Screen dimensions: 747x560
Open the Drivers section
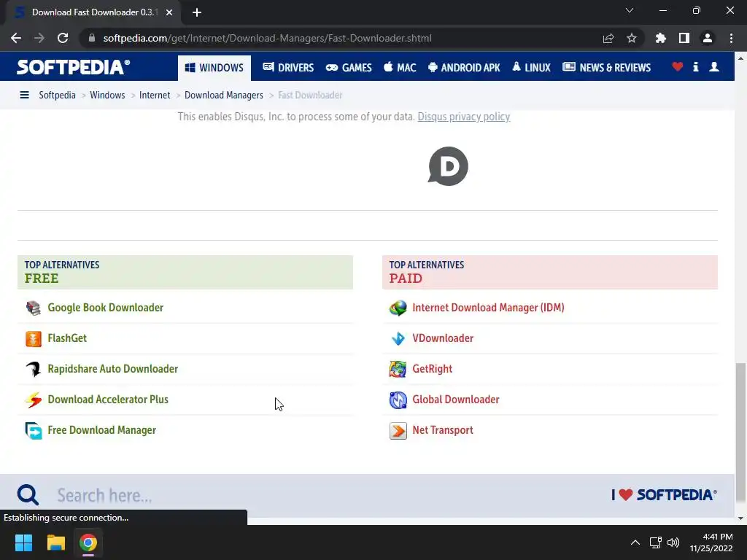[x=288, y=68]
